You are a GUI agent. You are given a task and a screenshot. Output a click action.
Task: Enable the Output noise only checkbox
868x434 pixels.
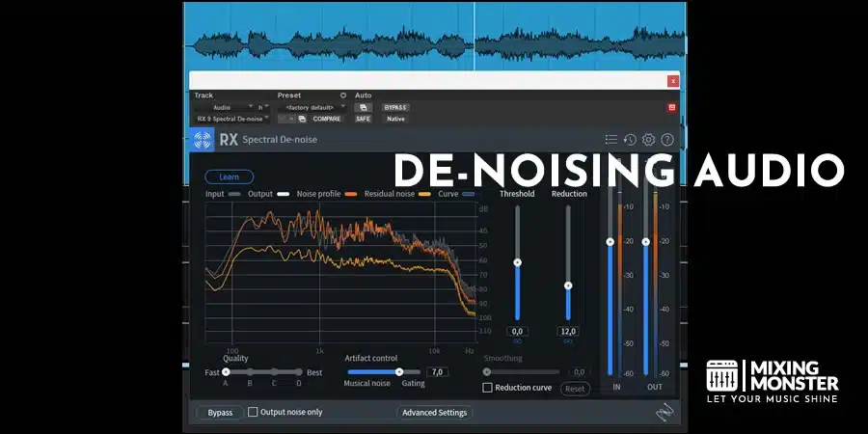[x=253, y=412]
